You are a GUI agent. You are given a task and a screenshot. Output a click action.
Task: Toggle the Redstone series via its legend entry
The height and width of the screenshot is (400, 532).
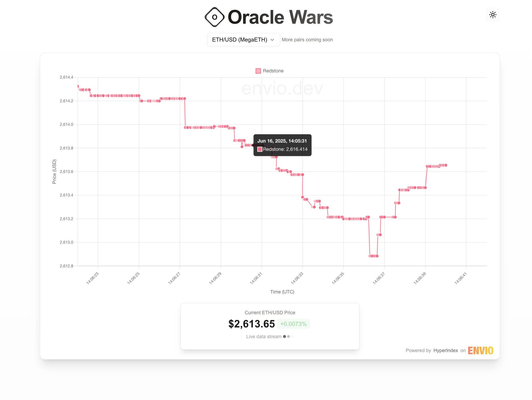coord(269,71)
